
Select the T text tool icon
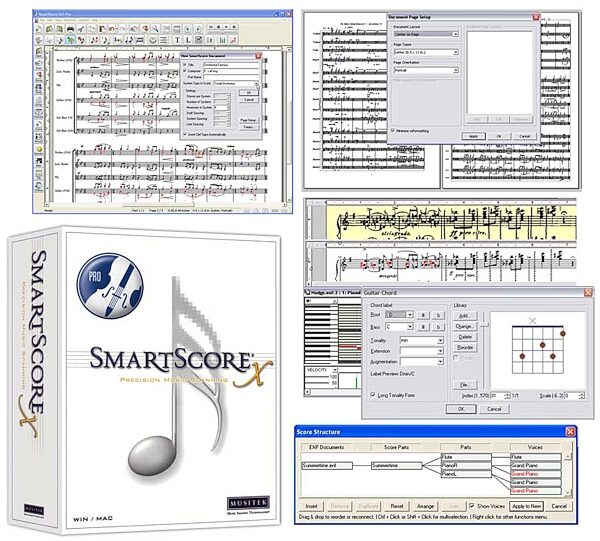click(x=177, y=40)
